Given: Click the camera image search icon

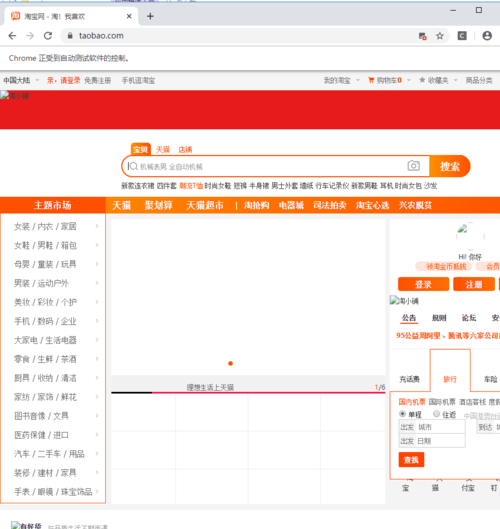Looking at the screenshot, I should click(413, 166).
